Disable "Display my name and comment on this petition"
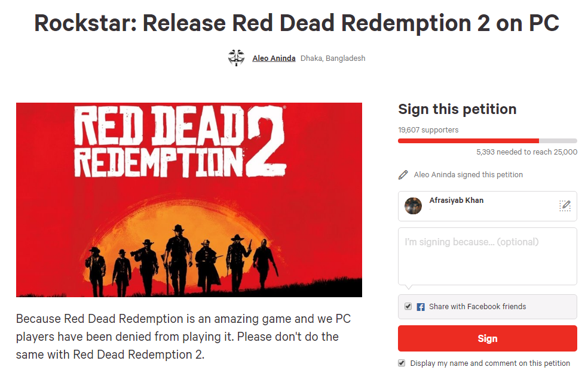The image size is (588, 373). [x=402, y=362]
